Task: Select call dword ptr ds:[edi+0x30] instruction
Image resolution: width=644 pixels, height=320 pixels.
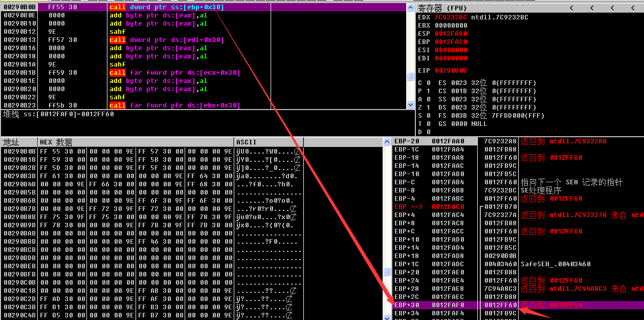Action: (x=166, y=40)
